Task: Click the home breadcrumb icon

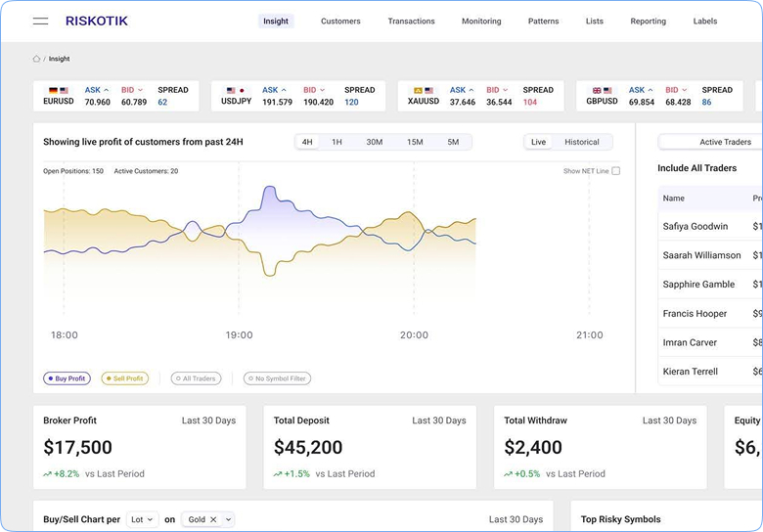Action: click(36, 59)
